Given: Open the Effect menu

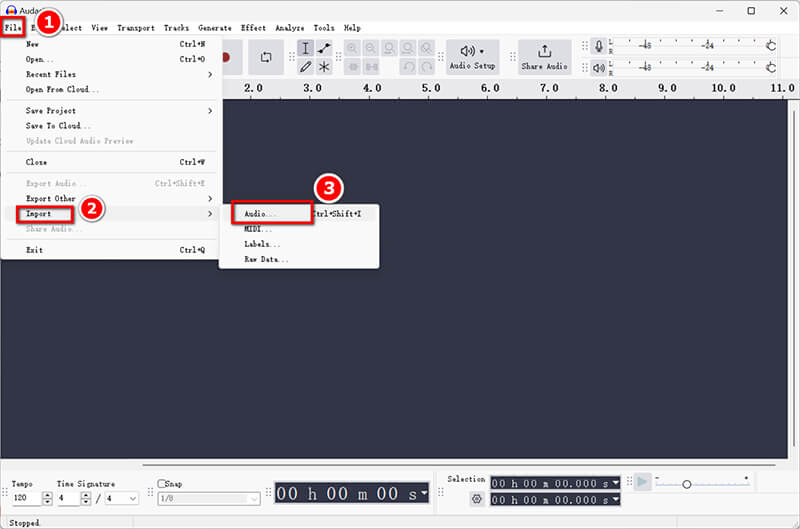Looking at the screenshot, I should (253, 28).
